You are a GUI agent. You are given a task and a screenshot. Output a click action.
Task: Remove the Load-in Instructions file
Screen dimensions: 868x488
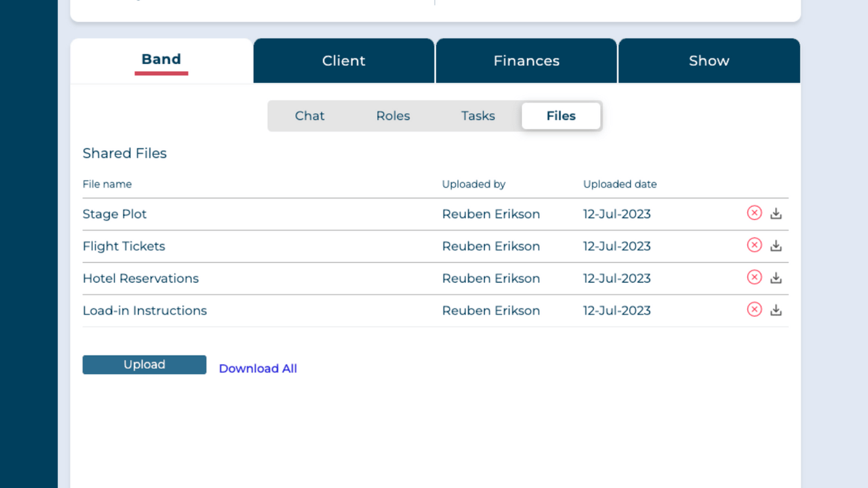754,309
